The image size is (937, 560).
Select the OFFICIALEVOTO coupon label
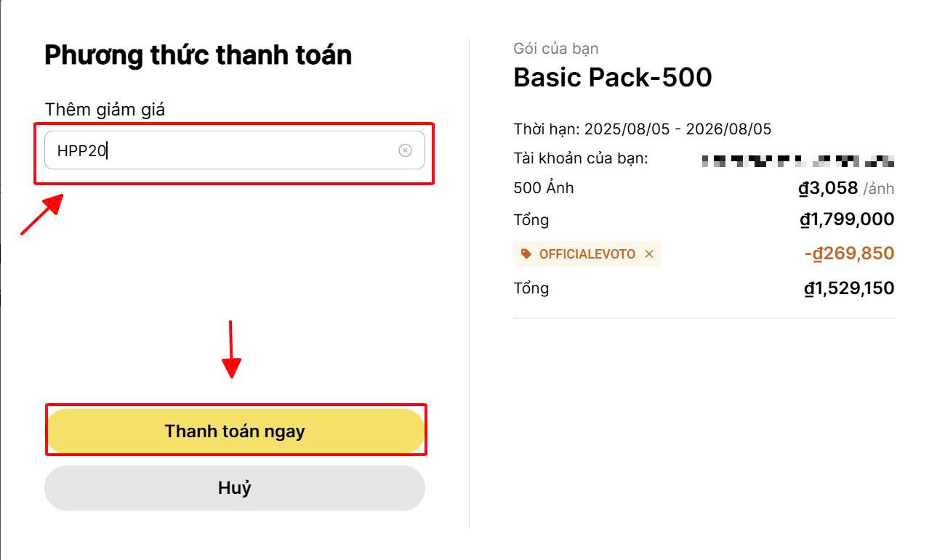point(587,254)
